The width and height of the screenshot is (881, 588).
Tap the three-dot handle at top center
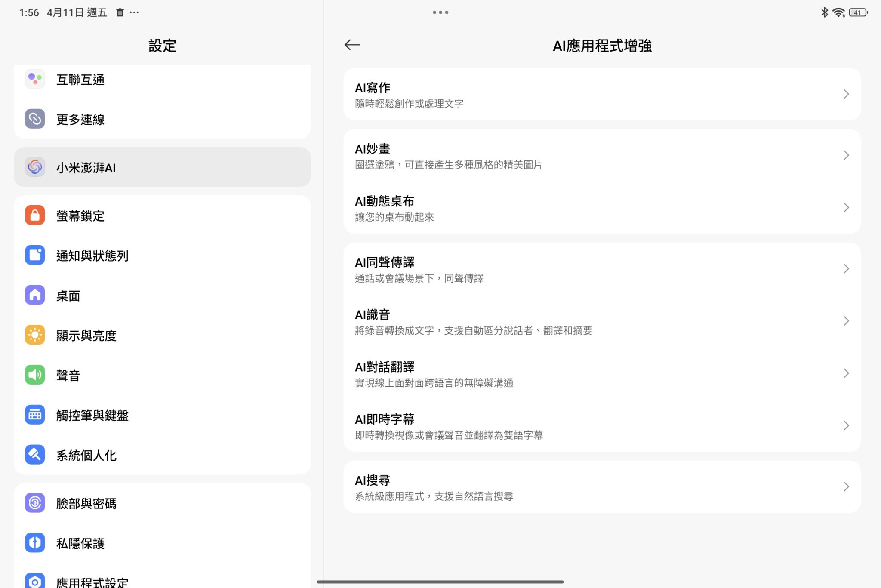coord(440,12)
